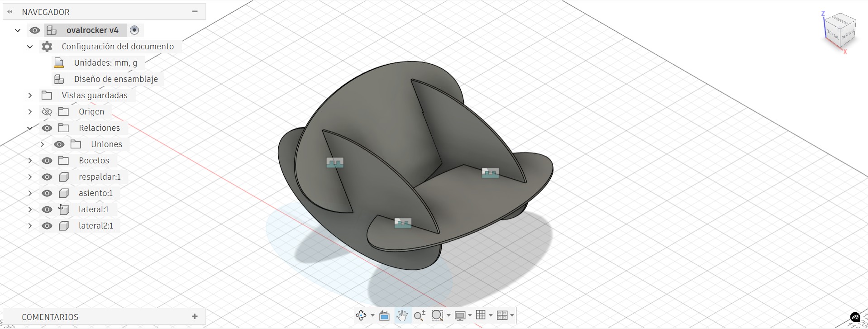Toggle visibility of ovalrocker v4
Screen dimensions: 868x329
(35, 30)
